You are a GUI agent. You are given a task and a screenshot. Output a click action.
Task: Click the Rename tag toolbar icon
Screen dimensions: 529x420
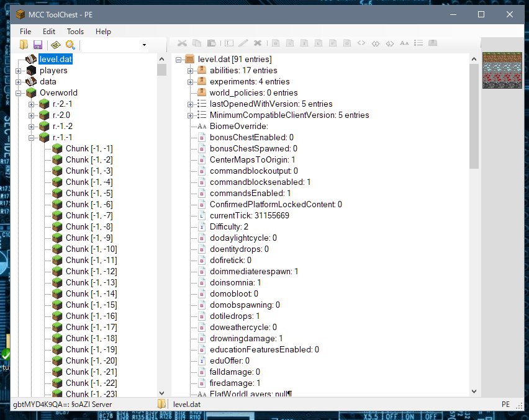point(229,43)
